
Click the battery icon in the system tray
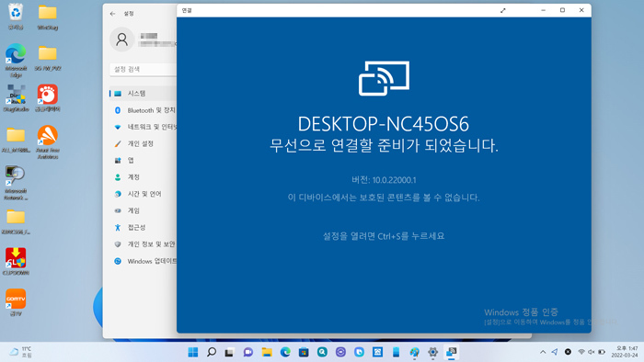602,352
